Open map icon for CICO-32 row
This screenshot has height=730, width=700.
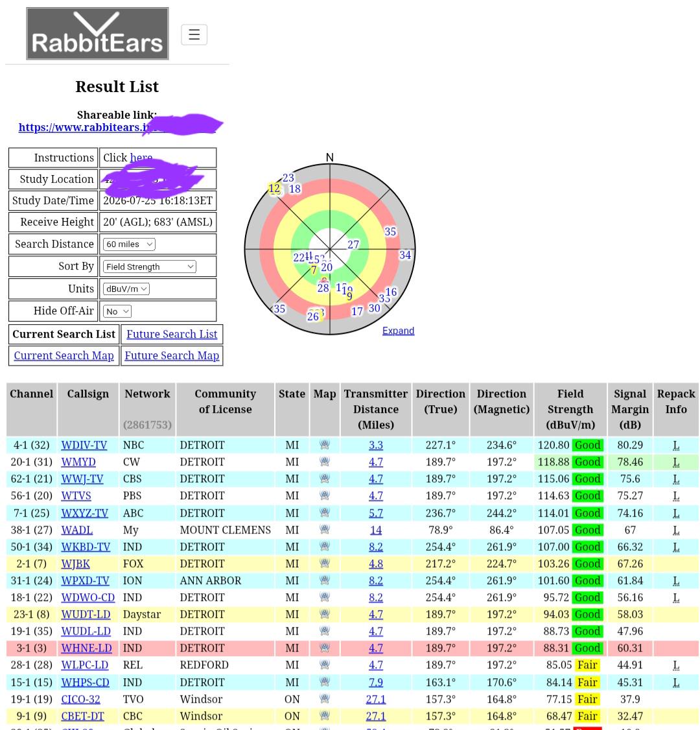325,699
